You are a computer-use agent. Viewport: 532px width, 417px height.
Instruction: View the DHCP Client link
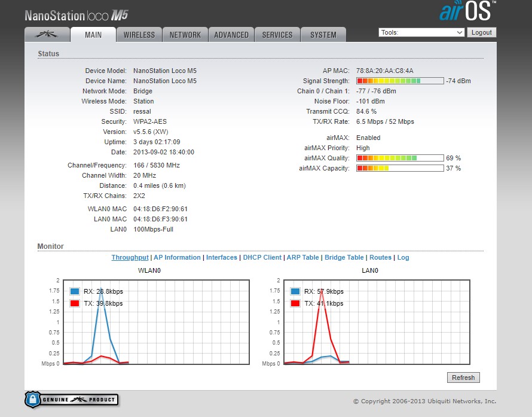pyautogui.click(x=262, y=257)
